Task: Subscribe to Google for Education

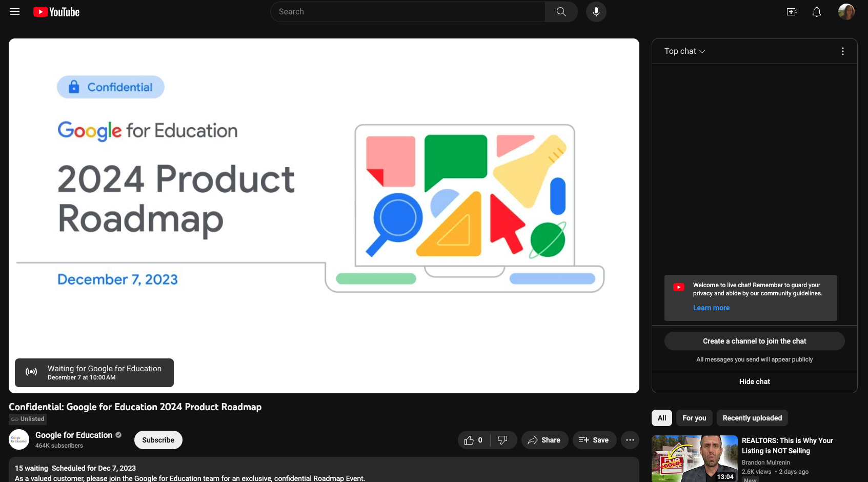Action: (x=158, y=440)
